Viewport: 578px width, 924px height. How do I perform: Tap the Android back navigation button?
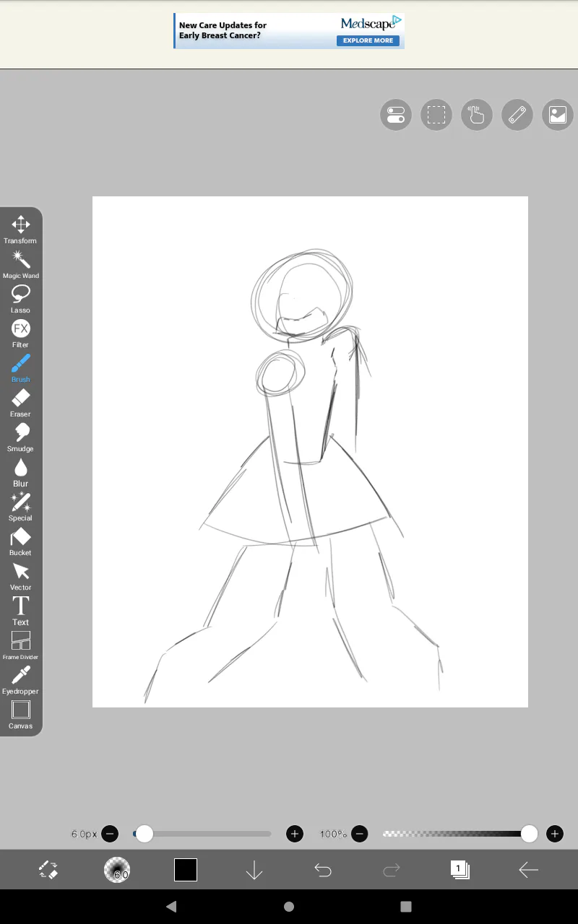(171, 906)
